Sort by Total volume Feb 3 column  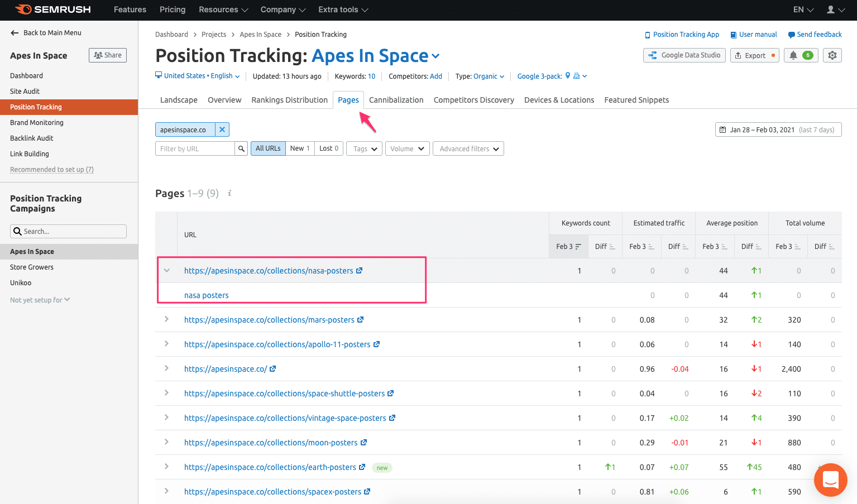tap(788, 246)
